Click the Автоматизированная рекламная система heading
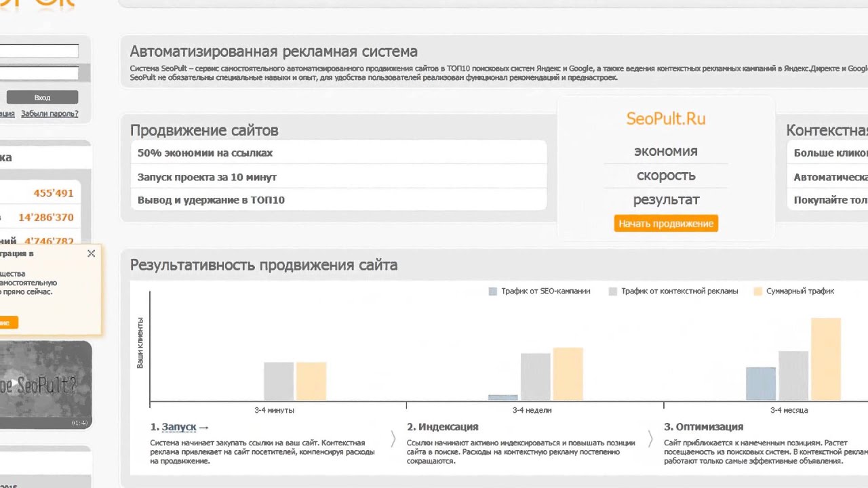This screenshot has height=488, width=868. [x=274, y=52]
